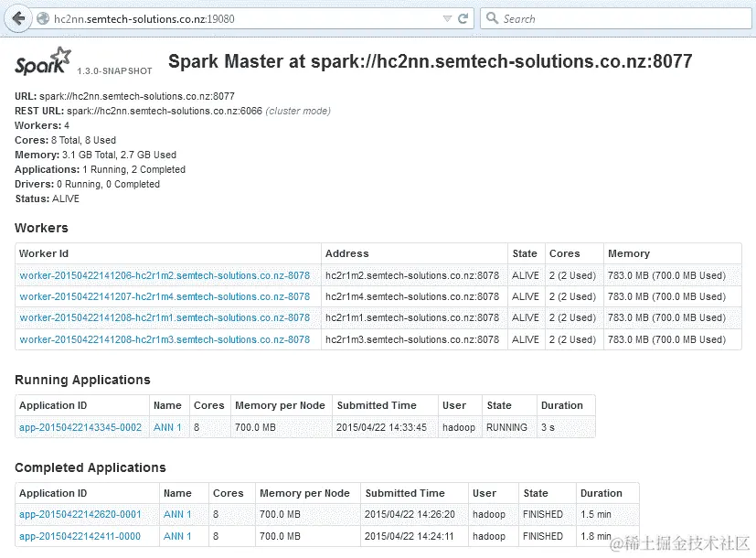The height and width of the screenshot is (558, 756).
Task: Click submitted time 2015/04/22 14:26:20
Action: click(410, 515)
